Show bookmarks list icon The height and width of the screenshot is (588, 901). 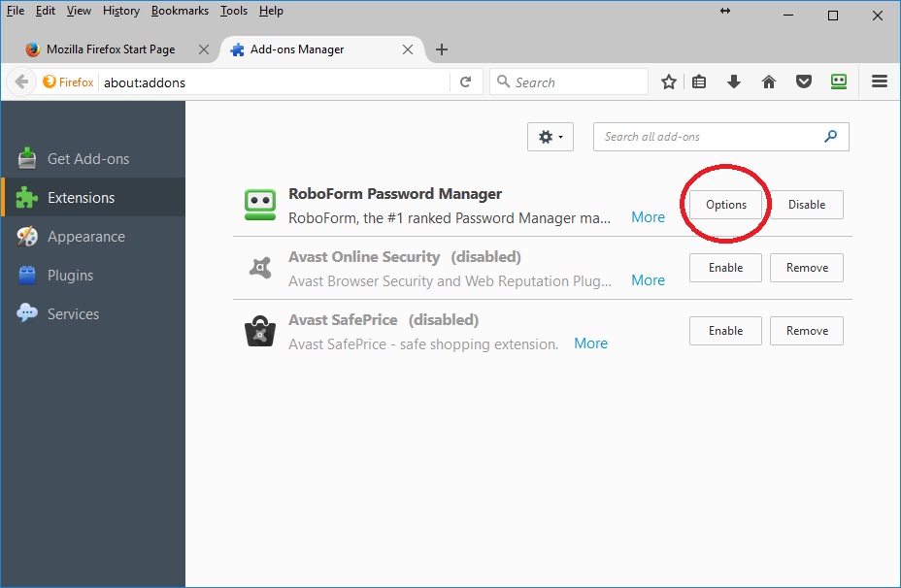pyautogui.click(x=699, y=82)
